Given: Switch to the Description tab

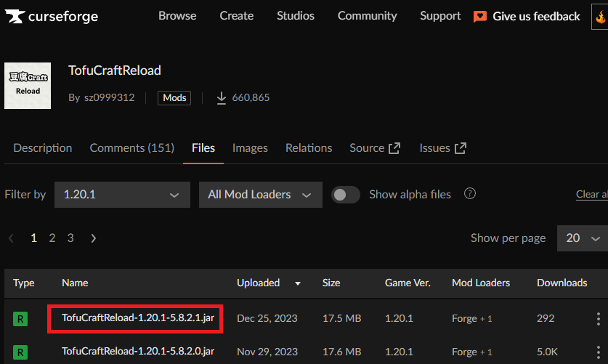Looking at the screenshot, I should pyautogui.click(x=43, y=147).
